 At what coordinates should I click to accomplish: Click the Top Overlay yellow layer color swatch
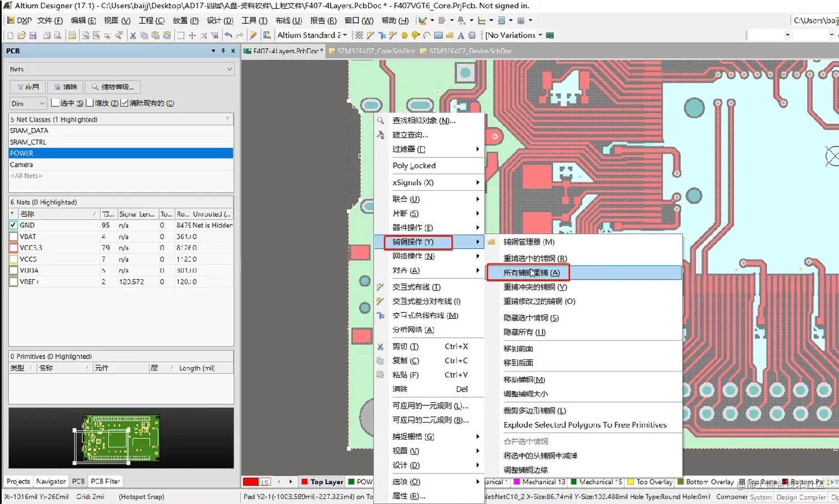[x=630, y=482]
